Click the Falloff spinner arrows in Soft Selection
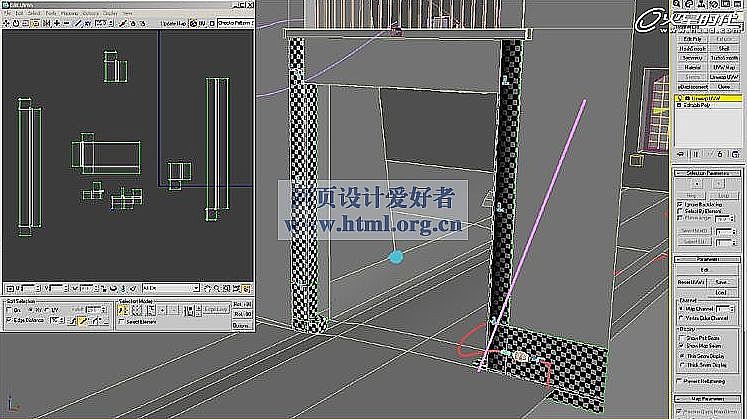The height and width of the screenshot is (419, 747). tap(103, 310)
